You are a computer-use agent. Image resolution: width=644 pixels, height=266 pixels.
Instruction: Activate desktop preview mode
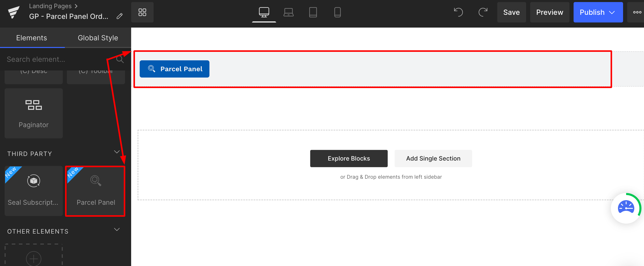(x=264, y=12)
